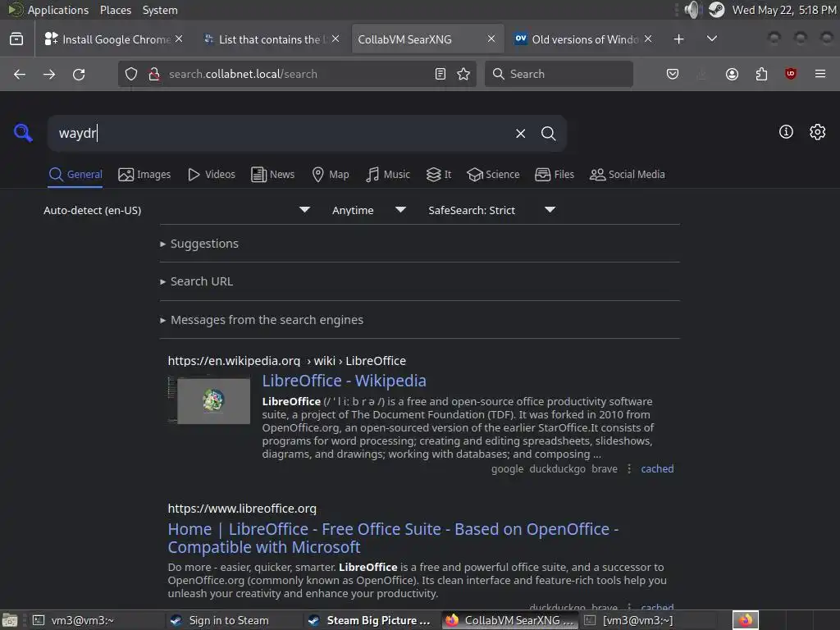Click the LibreOffice Wikipedia result thumbnail
The width and height of the screenshot is (840, 630).
209,400
